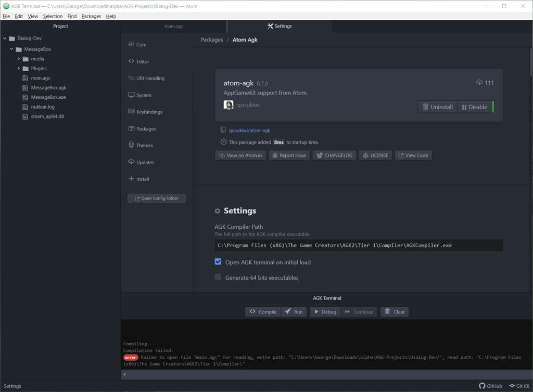Click the terminal prompt chevron
This screenshot has width=533, height=392.
tap(125, 374)
